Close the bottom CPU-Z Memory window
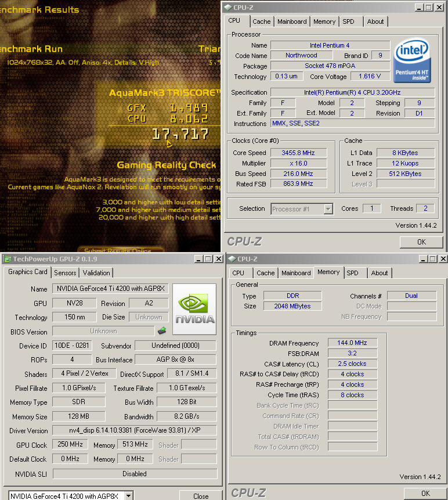 click(x=443, y=259)
